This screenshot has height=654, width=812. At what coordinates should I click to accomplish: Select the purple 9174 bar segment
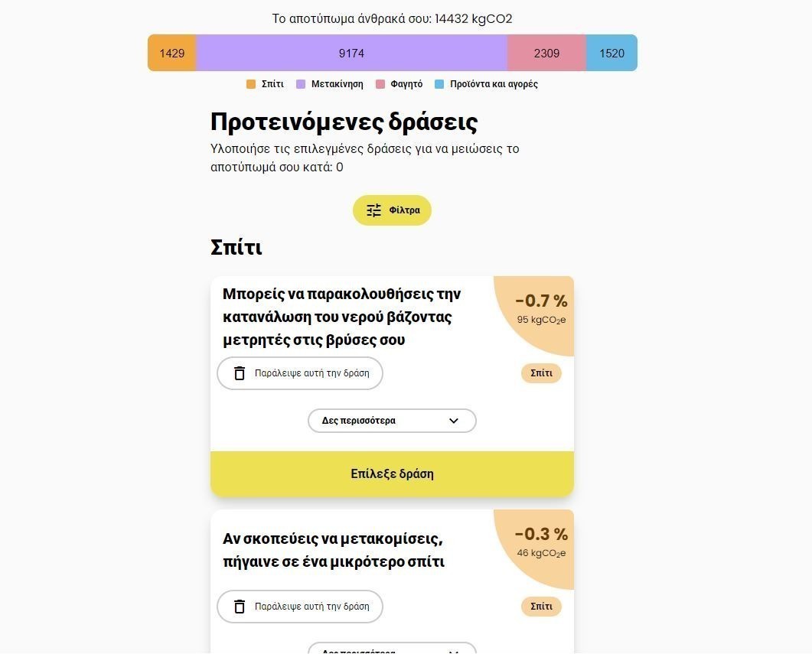click(351, 53)
